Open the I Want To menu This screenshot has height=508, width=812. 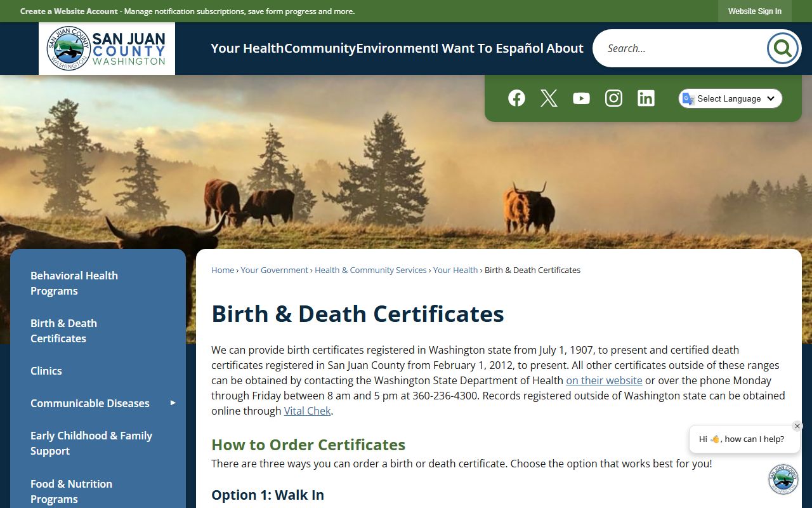coord(464,48)
